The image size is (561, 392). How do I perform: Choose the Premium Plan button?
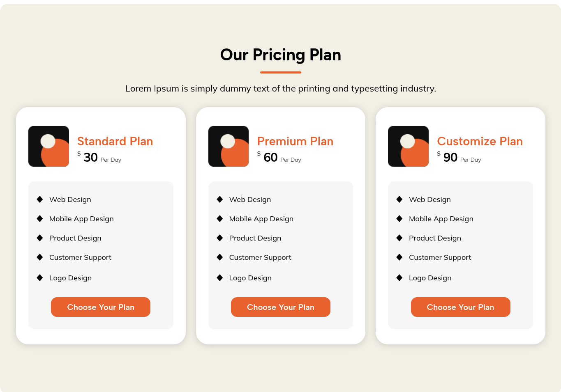(x=281, y=307)
